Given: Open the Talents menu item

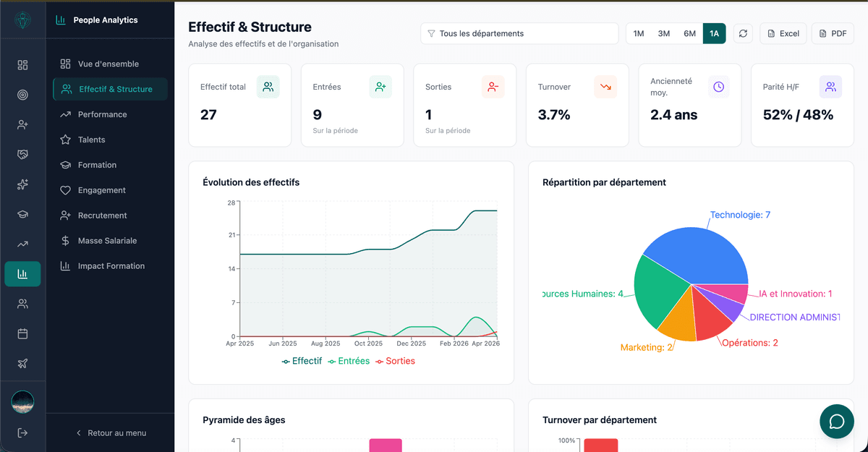Looking at the screenshot, I should coord(91,140).
